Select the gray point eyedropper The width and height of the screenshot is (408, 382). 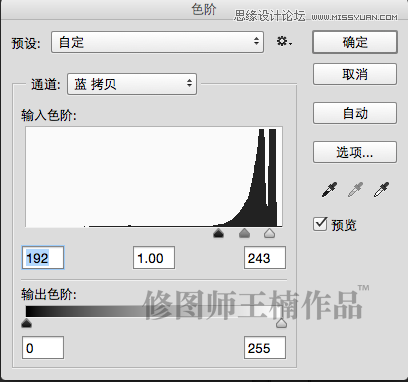(355, 190)
